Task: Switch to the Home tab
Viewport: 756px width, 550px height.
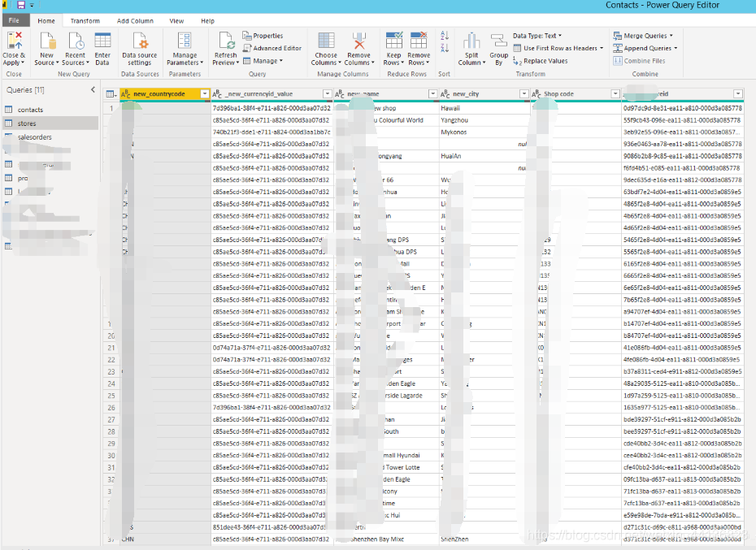Action: tap(46, 21)
